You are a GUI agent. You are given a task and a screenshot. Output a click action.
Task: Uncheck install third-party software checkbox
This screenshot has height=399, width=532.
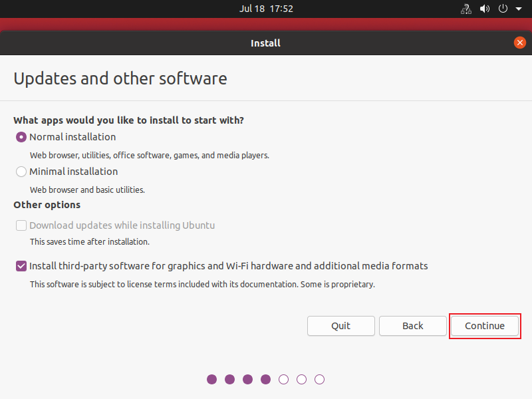click(21, 265)
